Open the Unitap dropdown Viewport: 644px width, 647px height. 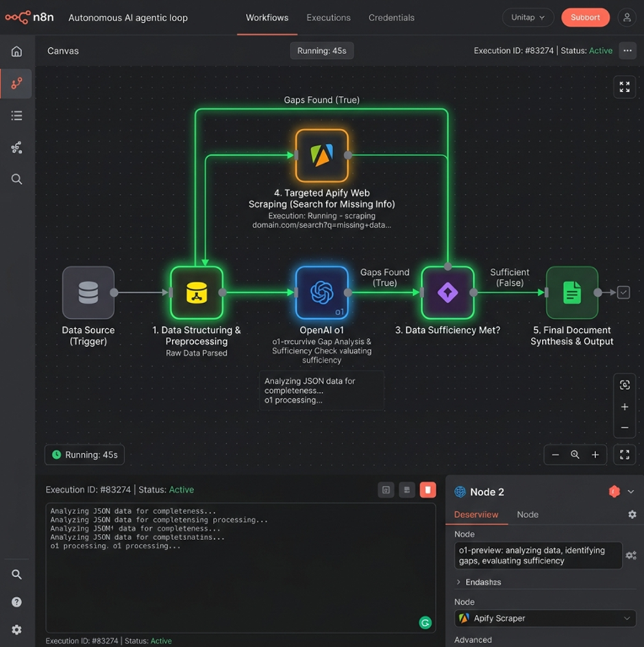click(528, 17)
